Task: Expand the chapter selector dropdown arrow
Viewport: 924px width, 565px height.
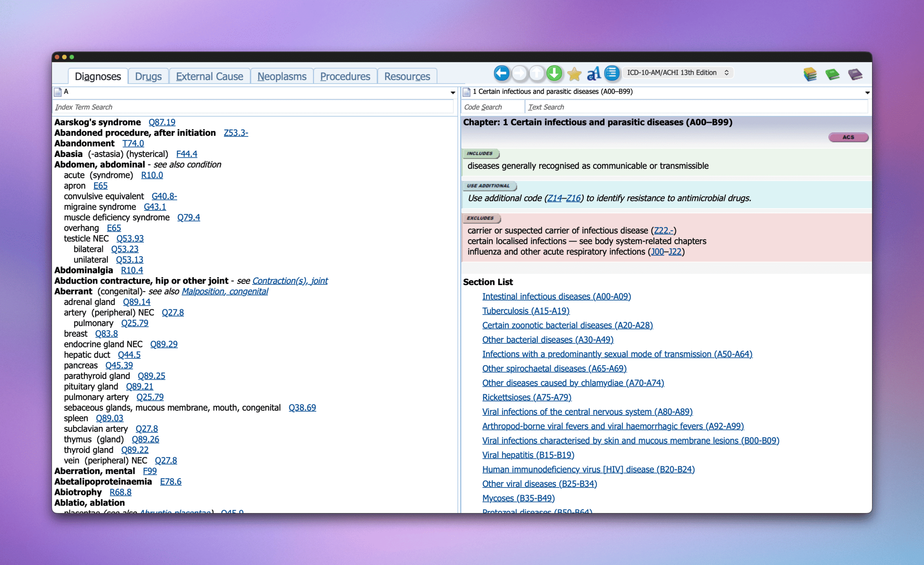Action: pos(867,93)
